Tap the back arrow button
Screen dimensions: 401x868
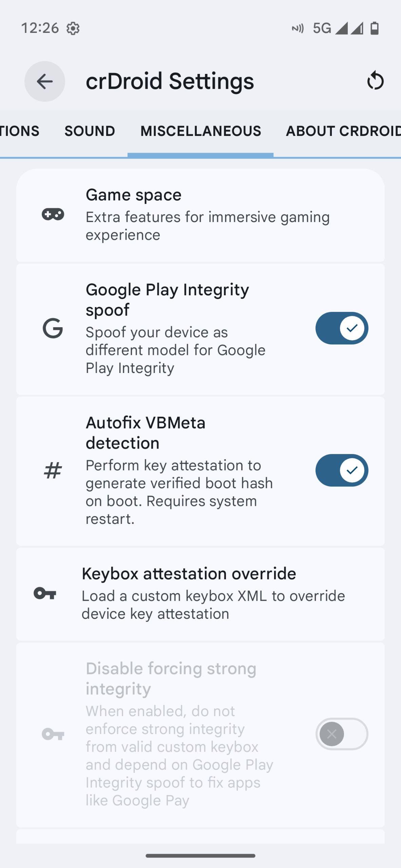coord(44,81)
